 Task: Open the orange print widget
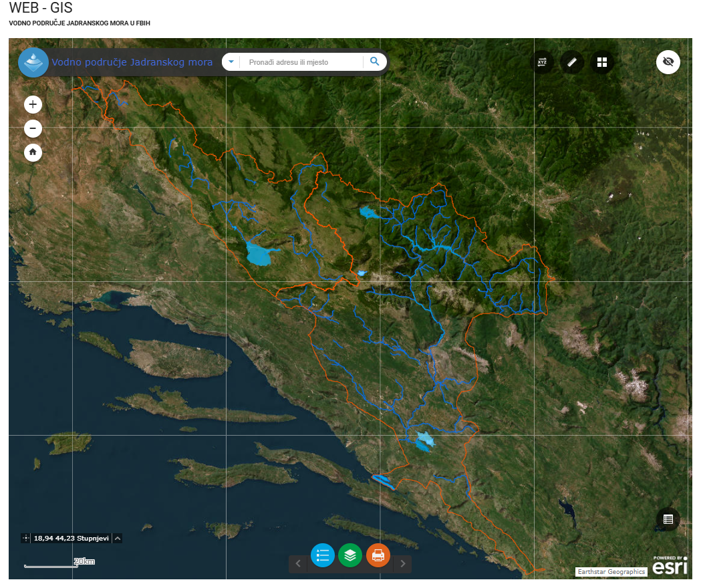[x=378, y=555]
